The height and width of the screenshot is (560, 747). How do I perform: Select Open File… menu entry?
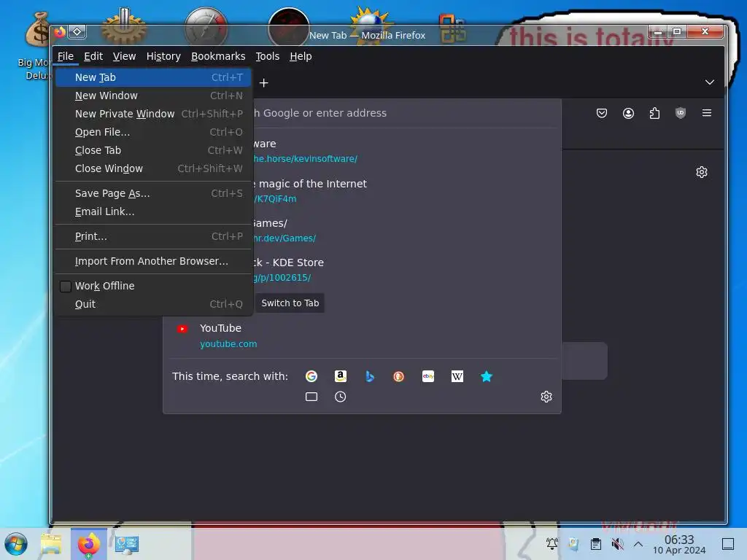click(153, 132)
